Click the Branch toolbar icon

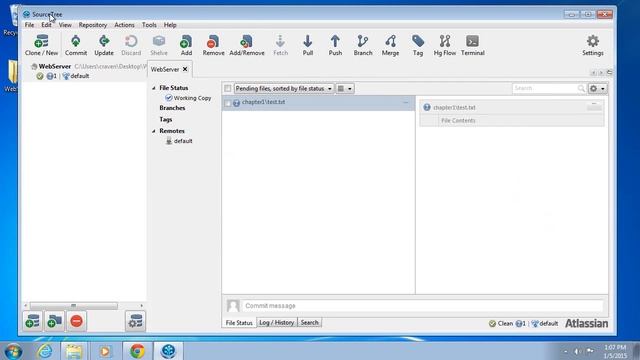(x=363, y=45)
